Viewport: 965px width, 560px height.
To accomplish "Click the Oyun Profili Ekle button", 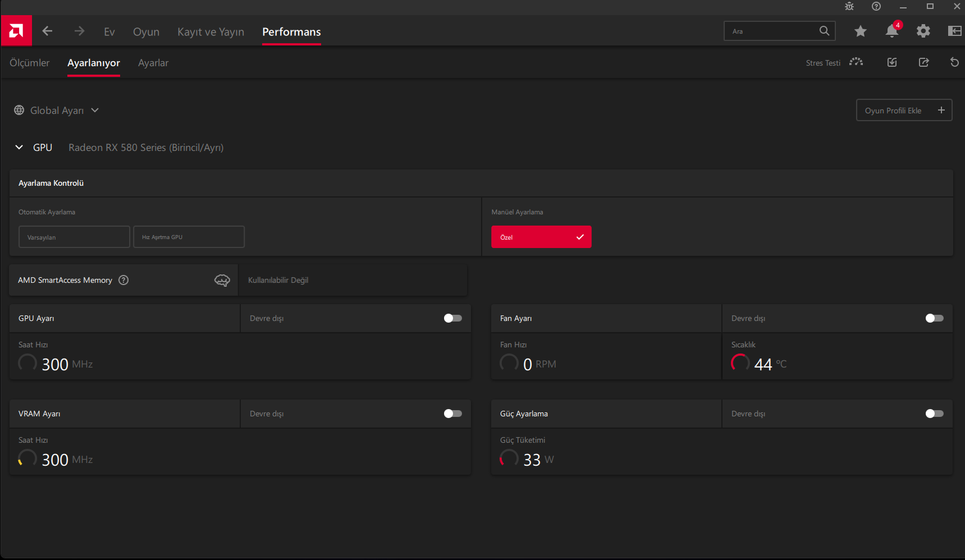I will [904, 111].
